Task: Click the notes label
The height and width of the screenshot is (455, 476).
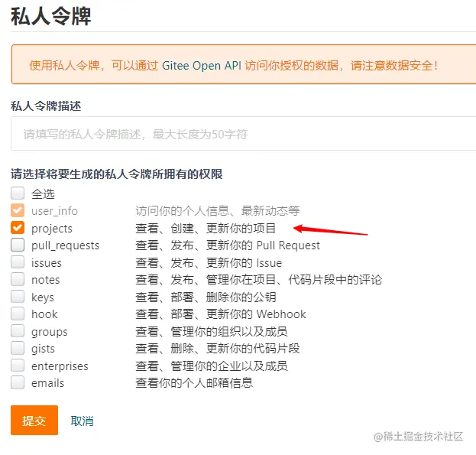Action: 46,280
